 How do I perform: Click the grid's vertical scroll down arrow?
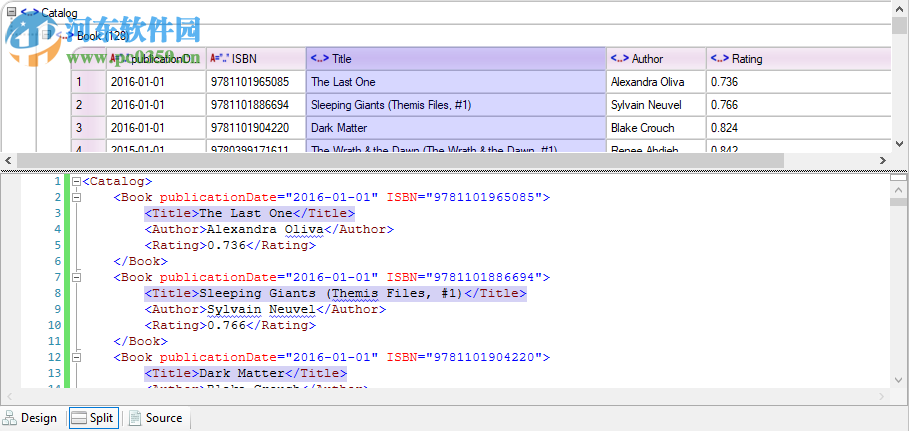pos(899,143)
